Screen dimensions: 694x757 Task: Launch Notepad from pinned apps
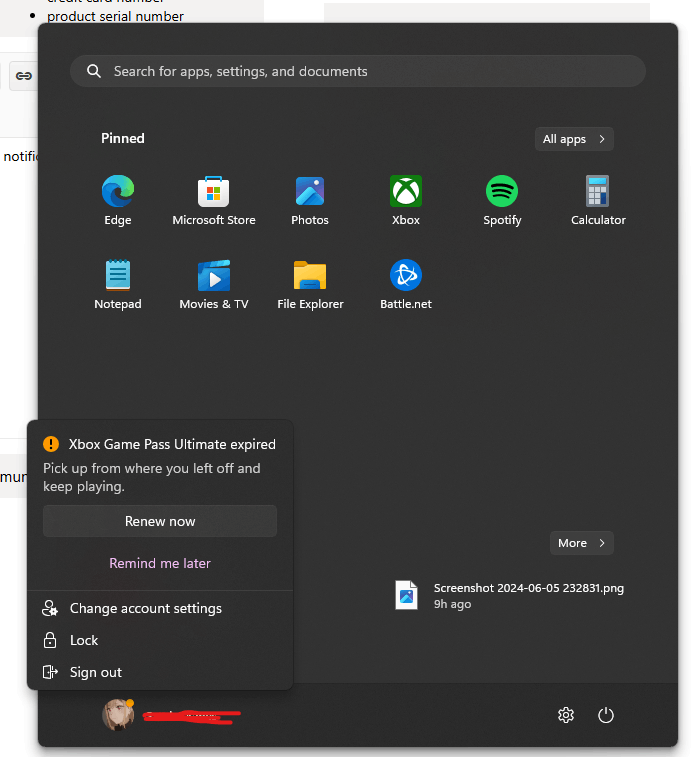pyautogui.click(x=118, y=284)
